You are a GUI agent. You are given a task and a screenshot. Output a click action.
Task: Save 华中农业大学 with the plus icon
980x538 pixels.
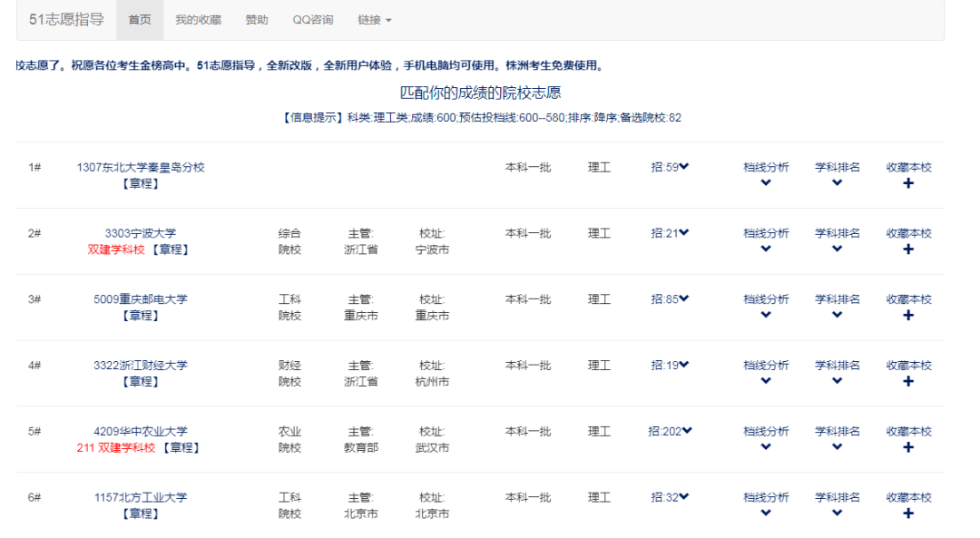tap(908, 447)
